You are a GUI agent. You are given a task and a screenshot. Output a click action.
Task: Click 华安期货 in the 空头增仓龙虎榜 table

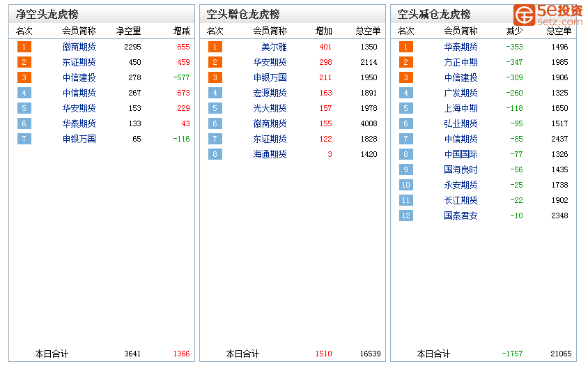270,62
